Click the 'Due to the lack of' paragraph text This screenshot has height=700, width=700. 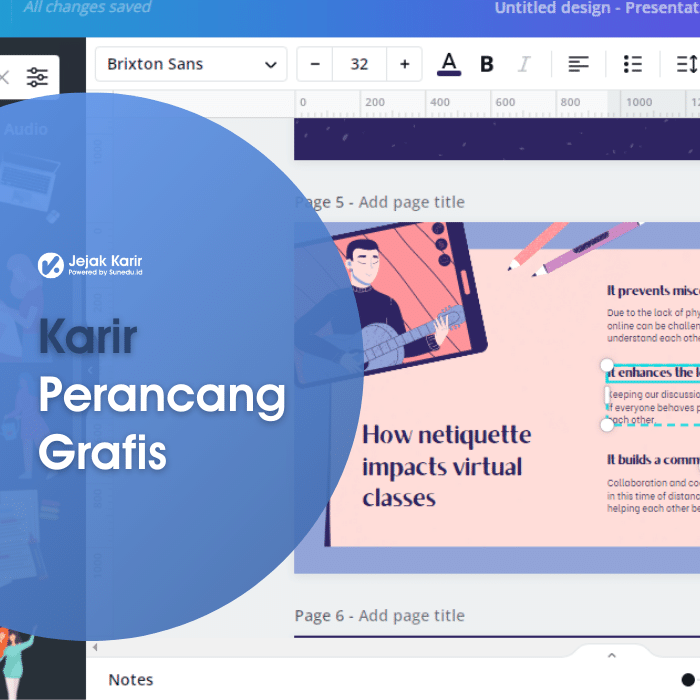pos(653,325)
